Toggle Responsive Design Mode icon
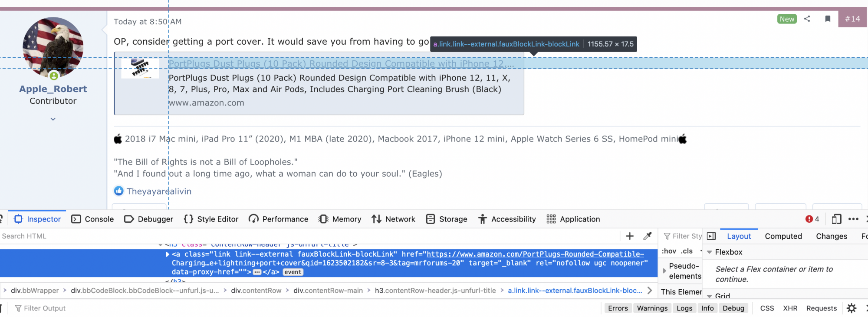This screenshot has width=868, height=317. [x=836, y=219]
